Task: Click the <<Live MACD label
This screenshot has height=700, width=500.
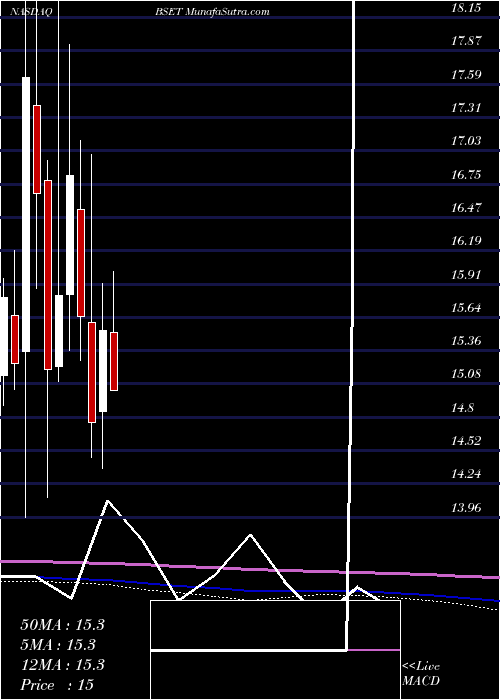Action: pos(421,674)
